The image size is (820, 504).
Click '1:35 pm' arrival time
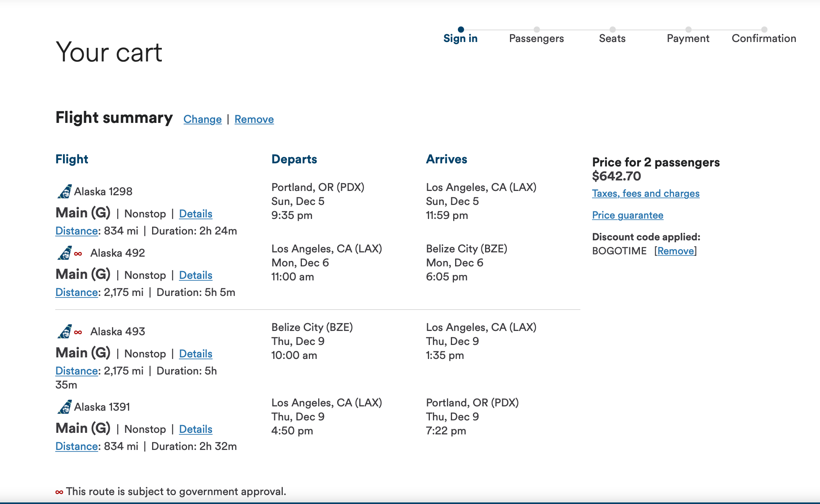[x=445, y=355]
